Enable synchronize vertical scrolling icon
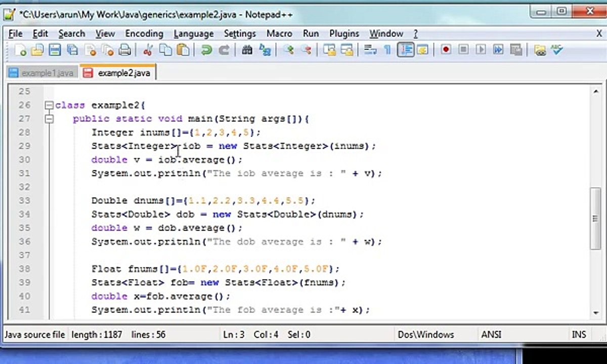 pos(329,50)
